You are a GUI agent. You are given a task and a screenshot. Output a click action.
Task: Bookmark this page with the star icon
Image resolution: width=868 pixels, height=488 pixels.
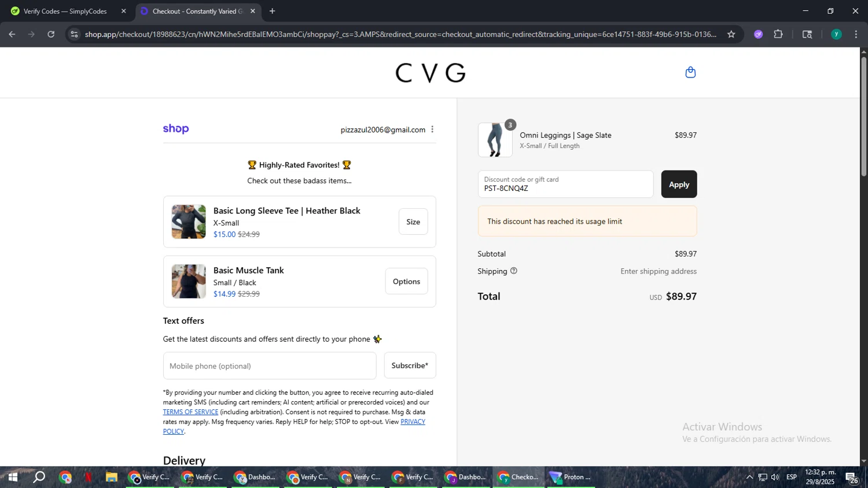pos(731,34)
